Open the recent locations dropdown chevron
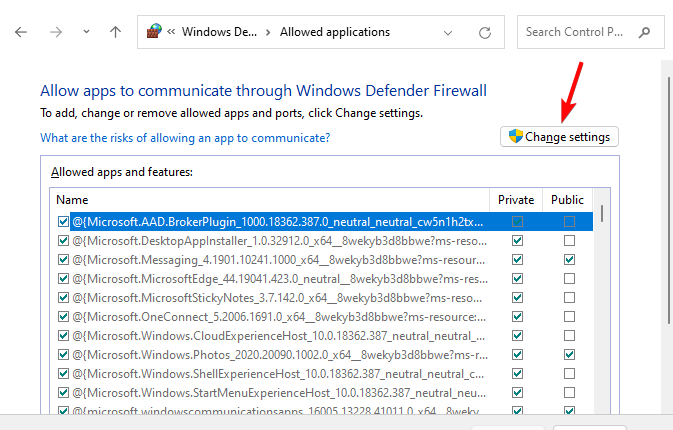This screenshot has height=430, width=673. 86,32
